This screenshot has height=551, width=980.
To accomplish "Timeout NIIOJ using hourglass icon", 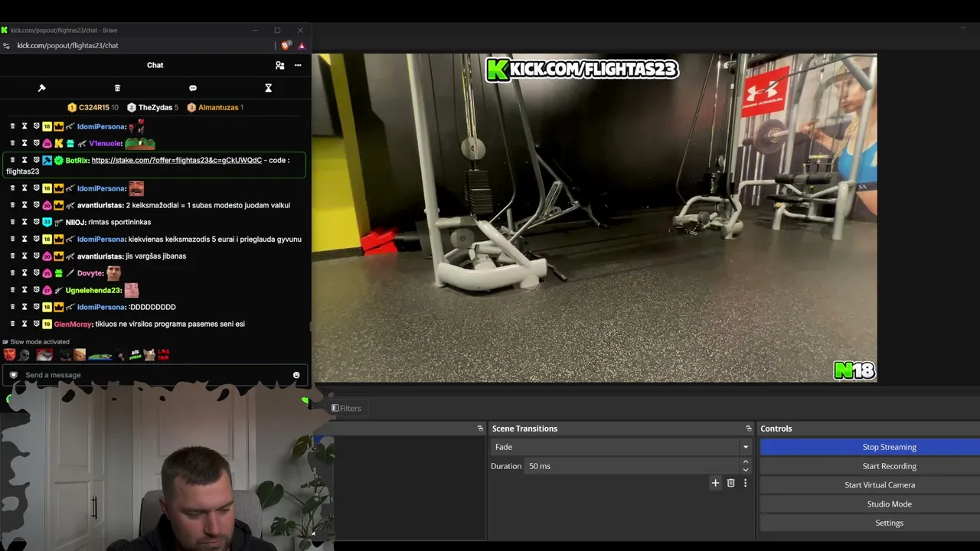I will click(24, 222).
